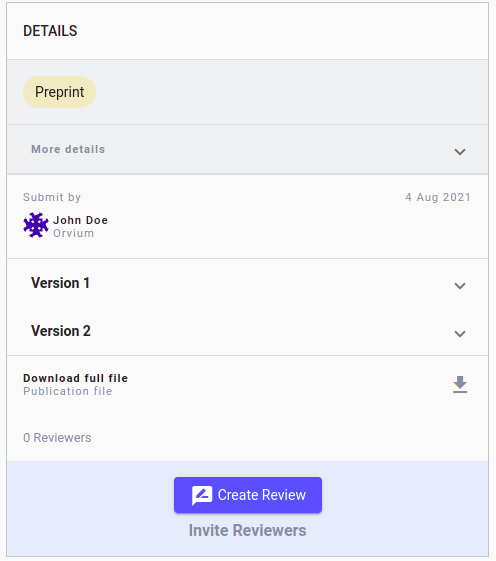Select the Preprint chip tag
This screenshot has width=496, height=561.
(x=59, y=92)
